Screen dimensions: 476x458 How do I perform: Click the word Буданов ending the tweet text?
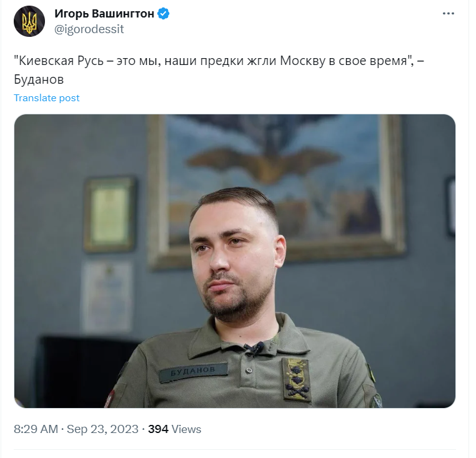[x=39, y=79]
